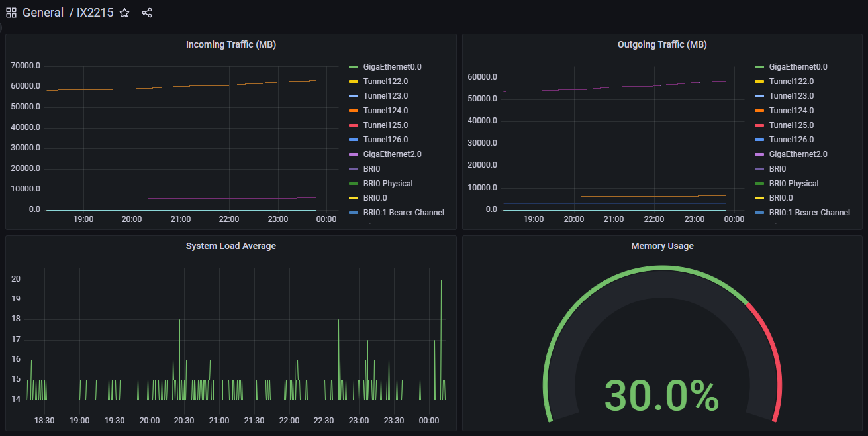Toggle Tunnel124.0 series in Outgoing Traffic legend
The image size is (868, 436).
click(791, 111)
